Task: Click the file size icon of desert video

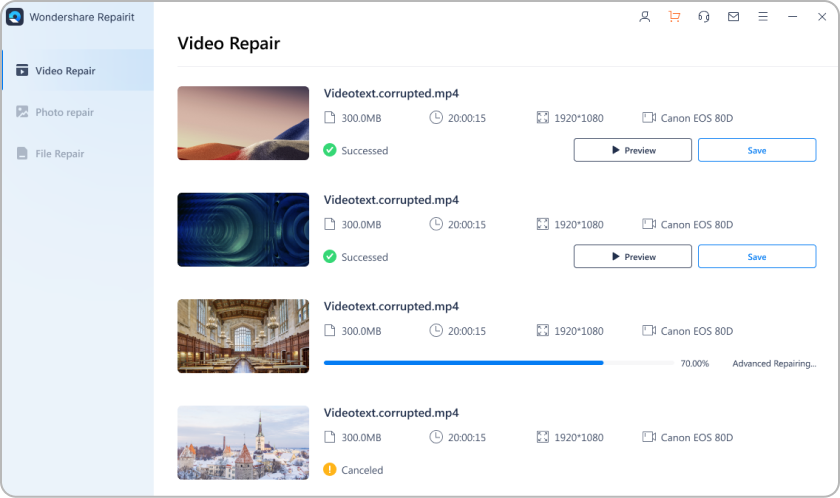Action: click(330, 117)
